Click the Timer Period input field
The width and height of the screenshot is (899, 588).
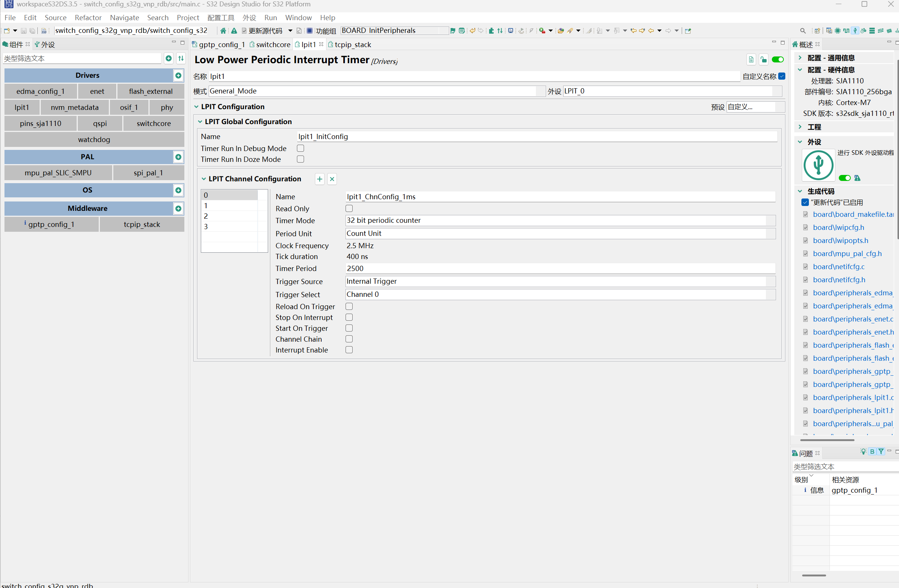click(x=560, y=268)
